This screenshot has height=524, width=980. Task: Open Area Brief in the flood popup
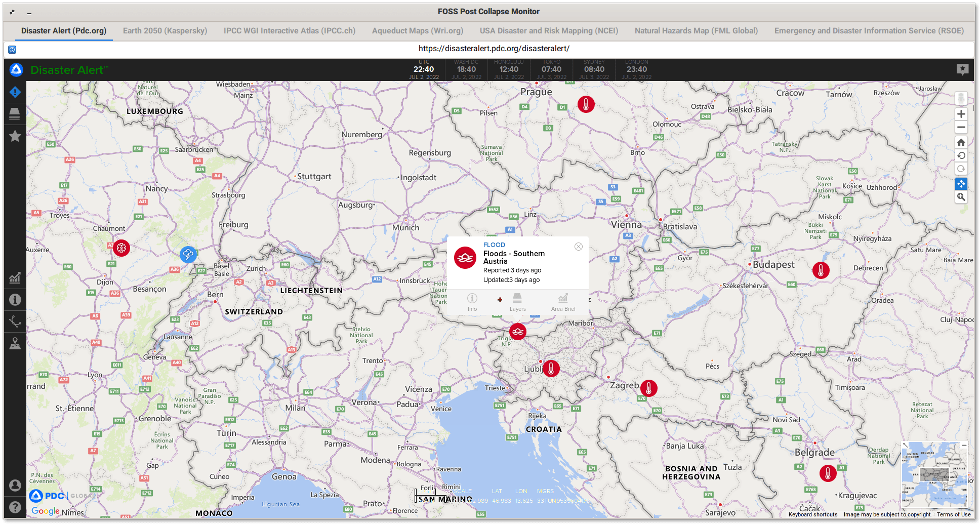563,302
